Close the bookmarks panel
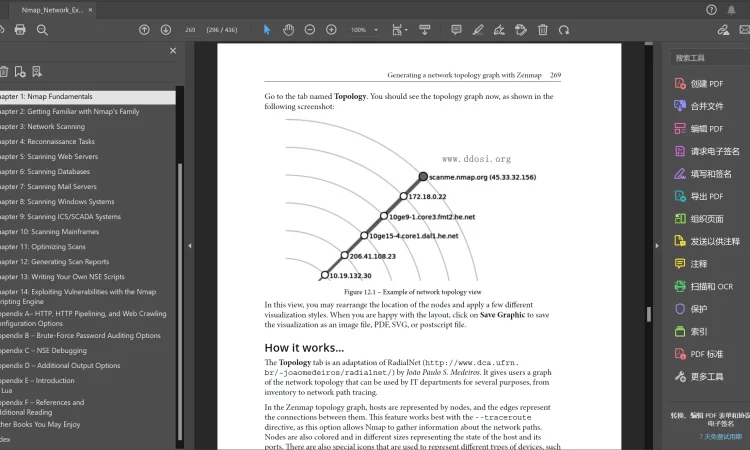This screenshot has height=450, width=750. tap(173, 51)
